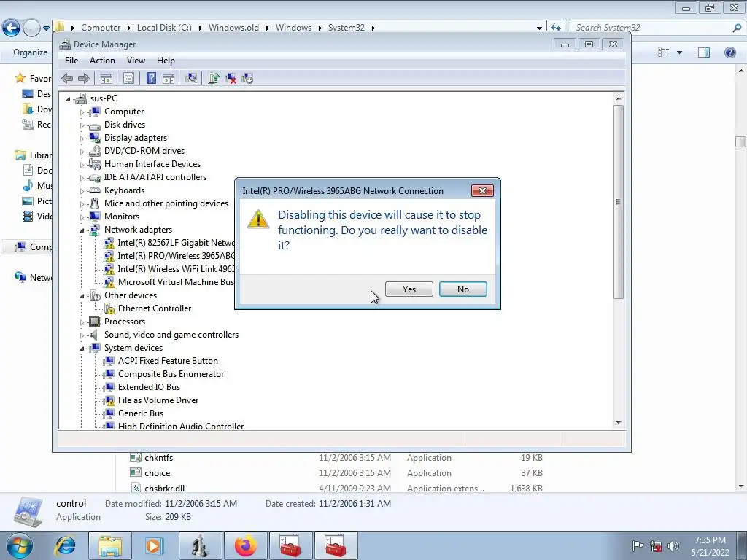This screenshot has width=747, height=560.
Task: Open the address bar history dropdown arrow
Action: coord(539,28)
